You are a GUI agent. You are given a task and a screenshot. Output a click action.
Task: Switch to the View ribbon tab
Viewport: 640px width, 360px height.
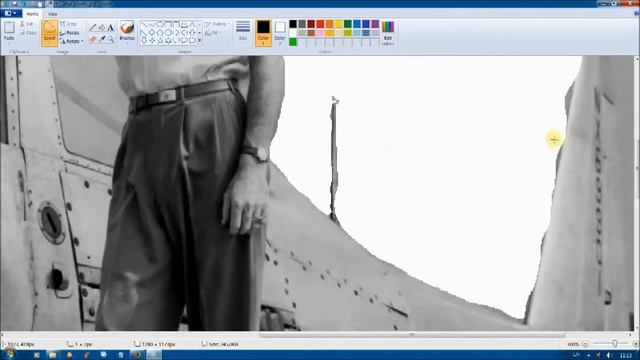click(52, 14)
